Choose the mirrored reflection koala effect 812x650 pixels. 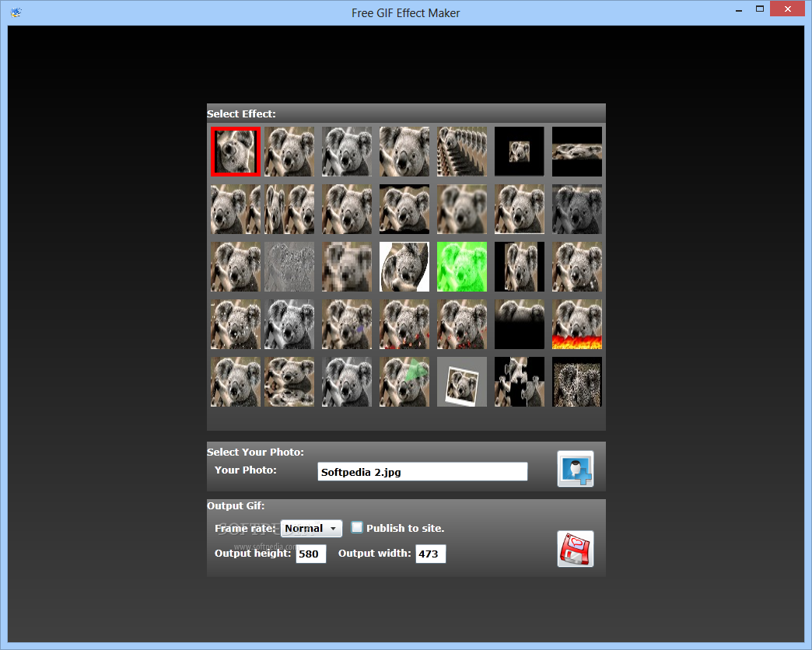pos(289,382)
